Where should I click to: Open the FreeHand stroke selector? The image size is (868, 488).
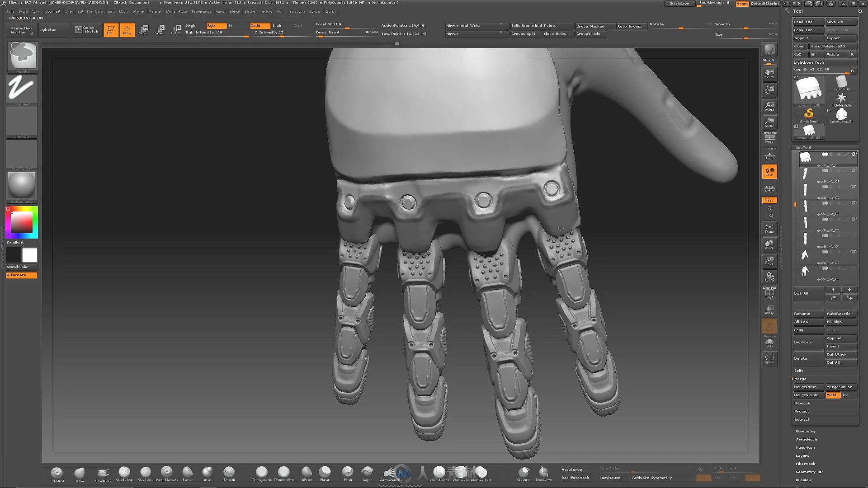22,90
